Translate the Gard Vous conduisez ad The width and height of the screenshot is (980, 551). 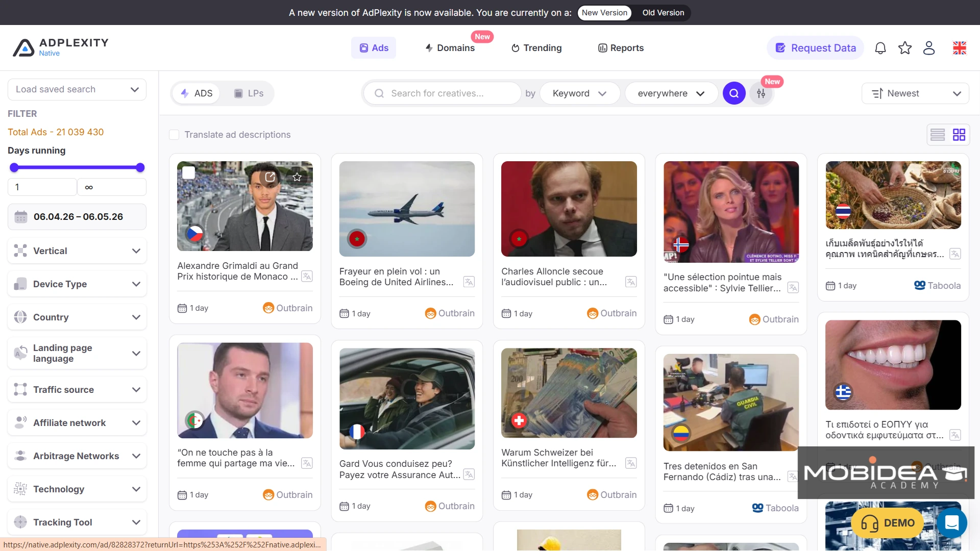coord(469,474)
